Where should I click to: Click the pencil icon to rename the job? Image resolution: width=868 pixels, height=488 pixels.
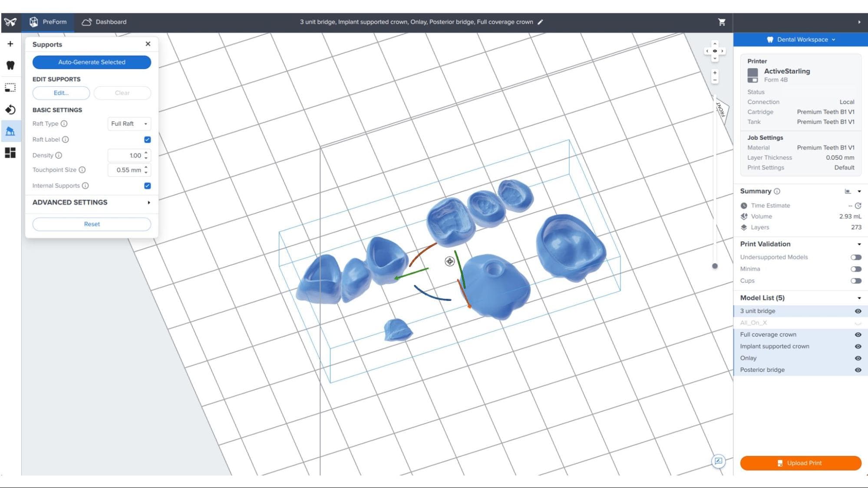[540, 22]
